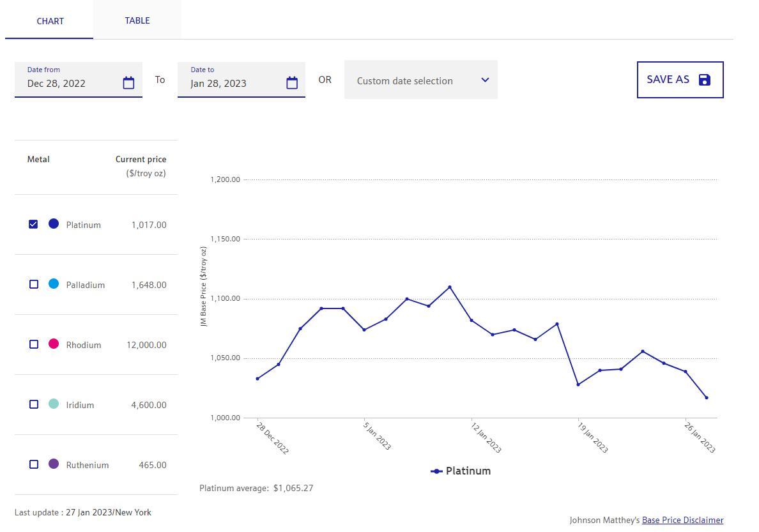The image size is (759, 532).
Task: Open the Date from calendar icon
Action: click(x=128, y=83)
